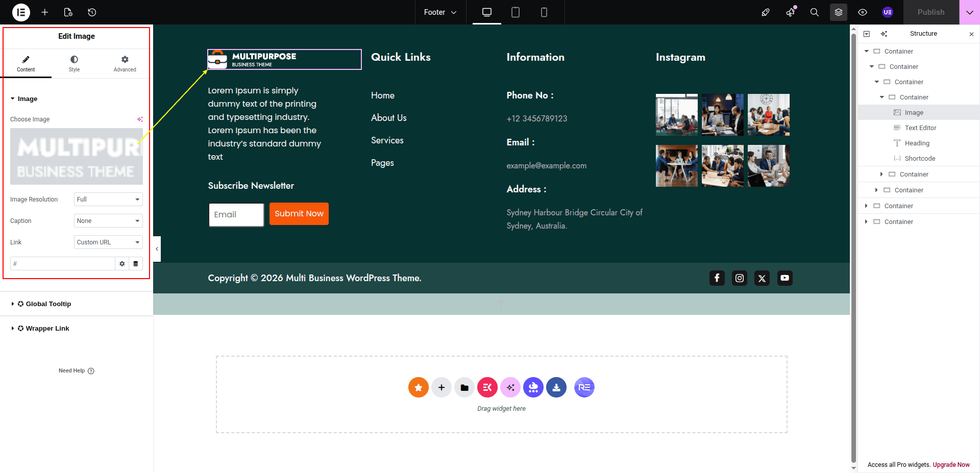Click the Home quick link
The width and height of the screenshot is (980, 473).
(x=383, y=95)
